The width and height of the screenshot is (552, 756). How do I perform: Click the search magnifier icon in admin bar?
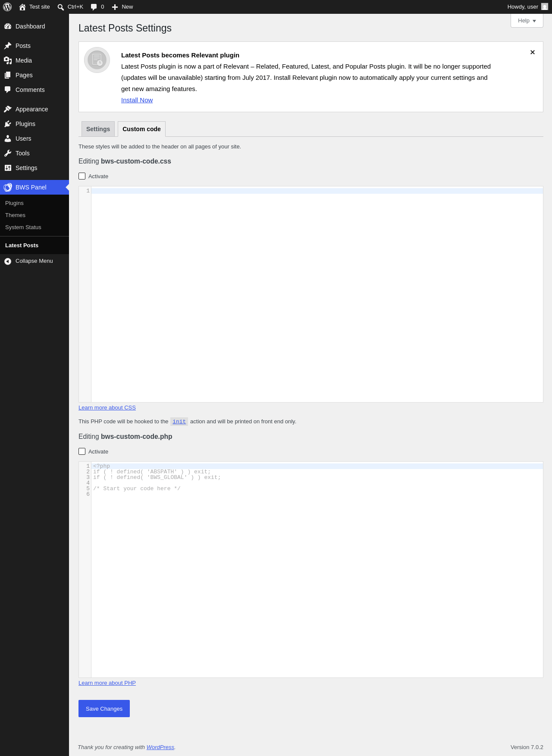coord(61,7)
